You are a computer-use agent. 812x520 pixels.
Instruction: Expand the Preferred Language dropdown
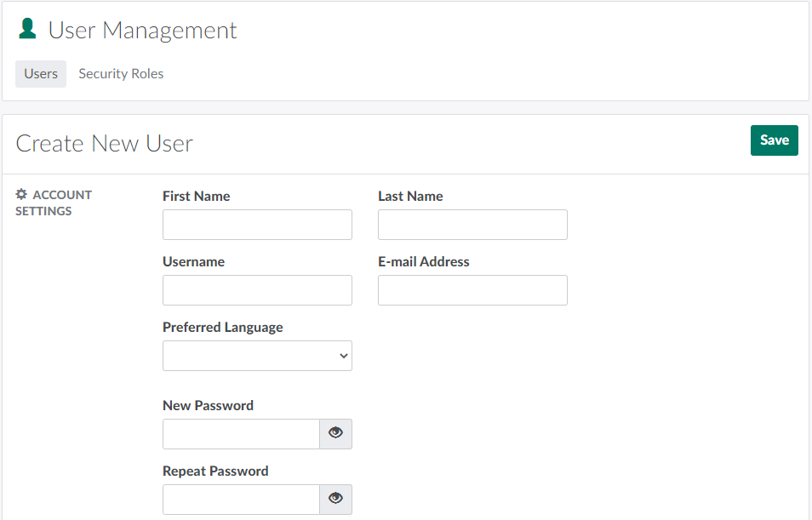pyautogui.click(x=257, y=356)
